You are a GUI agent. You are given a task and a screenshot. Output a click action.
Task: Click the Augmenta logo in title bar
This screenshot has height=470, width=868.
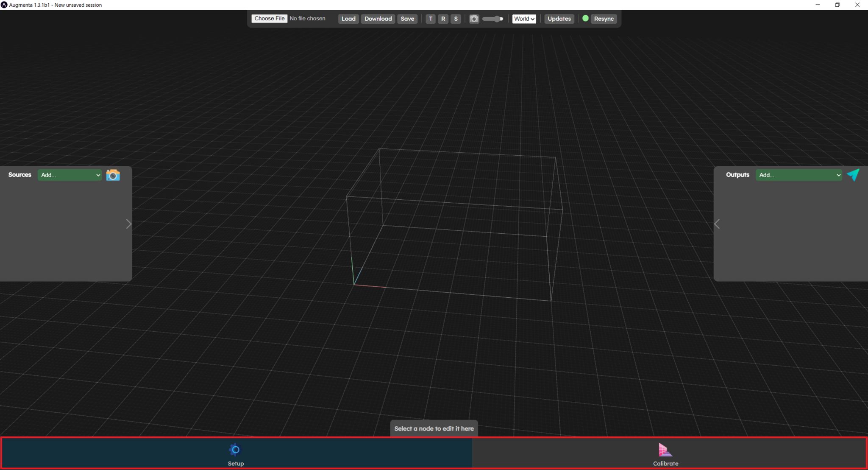tap(4, 5)
